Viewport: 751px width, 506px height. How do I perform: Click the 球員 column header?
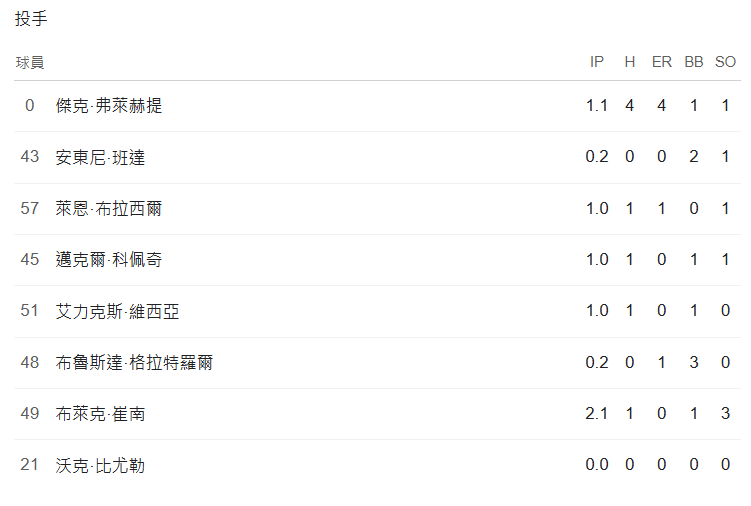tap(30, 62)
